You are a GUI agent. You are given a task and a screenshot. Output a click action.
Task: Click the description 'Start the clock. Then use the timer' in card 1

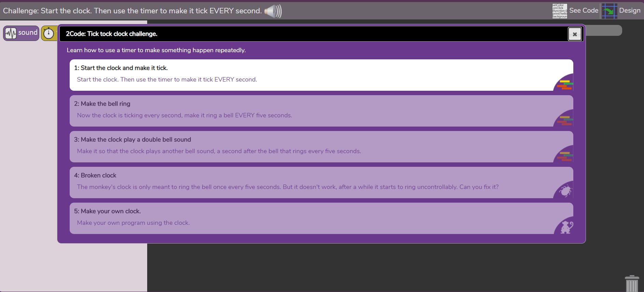[167, 79]
